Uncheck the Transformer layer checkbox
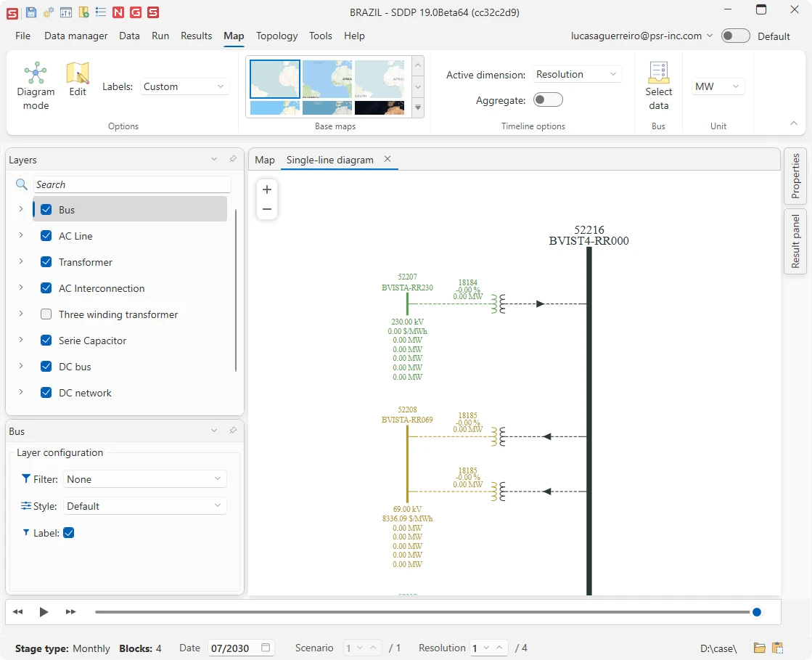The width and height of the screenshot is (812, 660). click(x=46, y=261)
